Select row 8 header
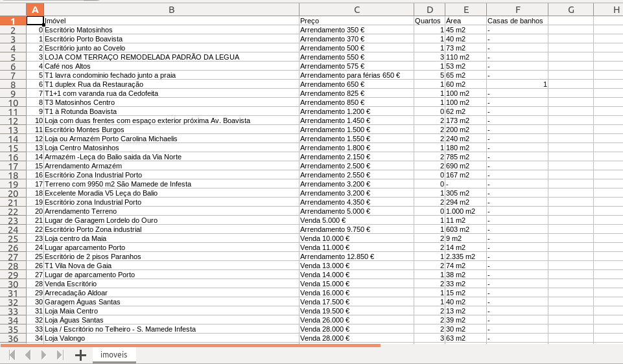 tap(13, 85)
